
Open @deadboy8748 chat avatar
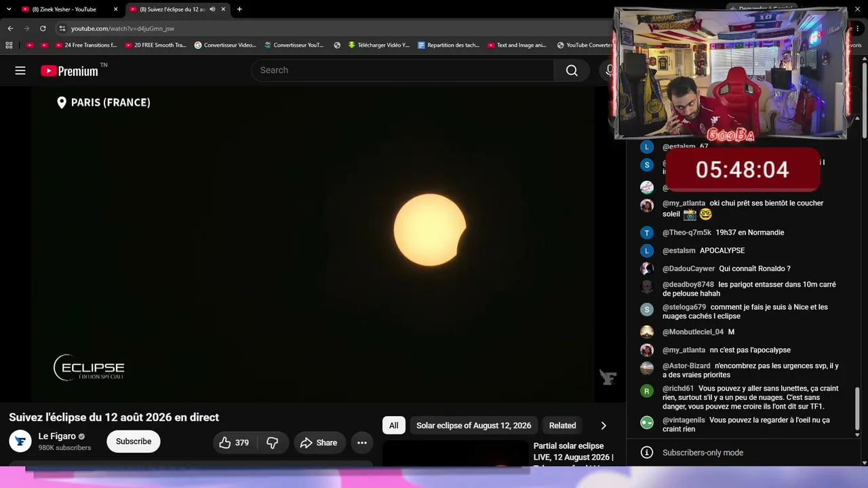point(647,287)
